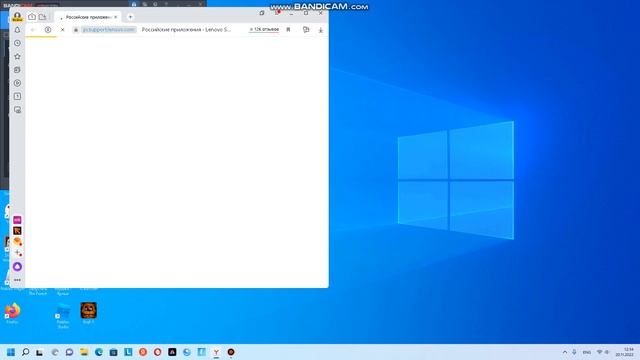The height and width of the screenshot is (360, 640).
Task: Open the blue Roblox Studio desktop shortcut
Action: point(63,316)
